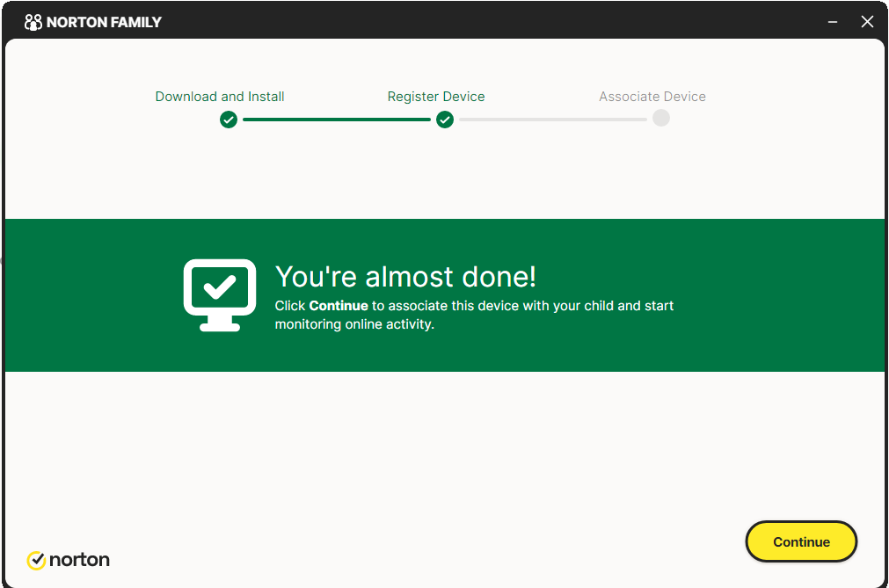889x588 pixels.
Task: Select the Associate Device step label
Action: 652,97
